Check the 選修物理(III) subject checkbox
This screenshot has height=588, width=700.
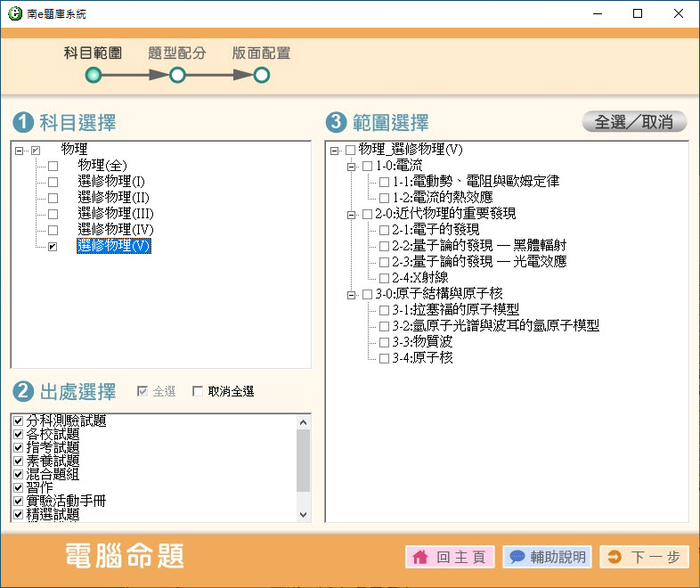[x=53, y=214]
